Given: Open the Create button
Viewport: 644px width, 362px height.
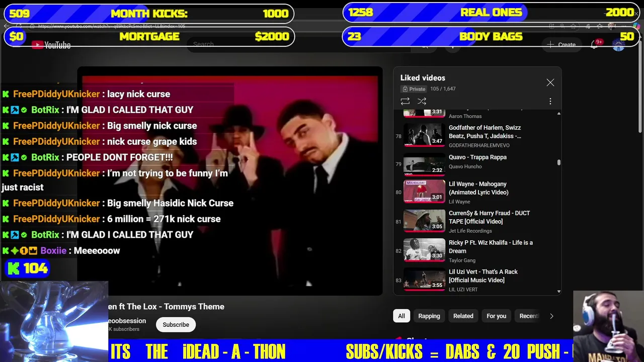Looking at the screenshot, I should (561, 45).
